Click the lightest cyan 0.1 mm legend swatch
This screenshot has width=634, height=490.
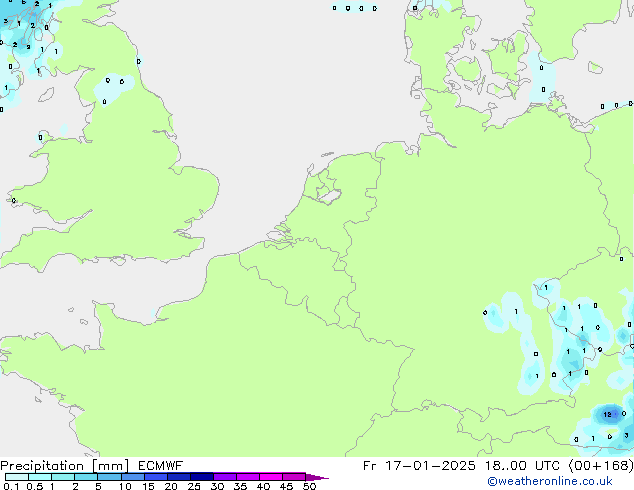pos(16,477)
